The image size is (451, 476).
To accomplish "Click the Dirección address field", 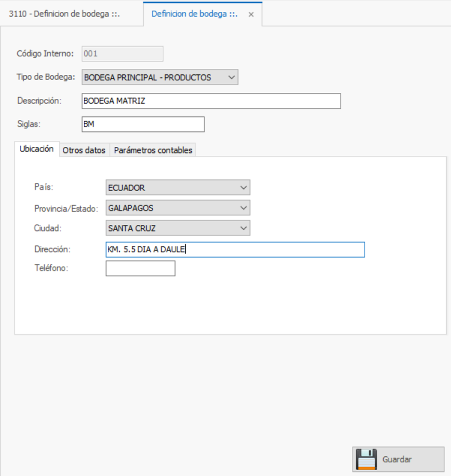I will pos(235,250).
